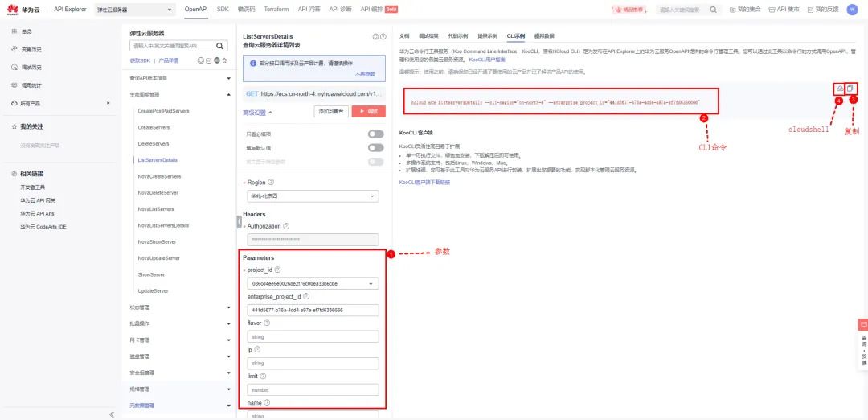Click the smiley feedback icon under API search
868x420 pixels.
pos(200,60)
